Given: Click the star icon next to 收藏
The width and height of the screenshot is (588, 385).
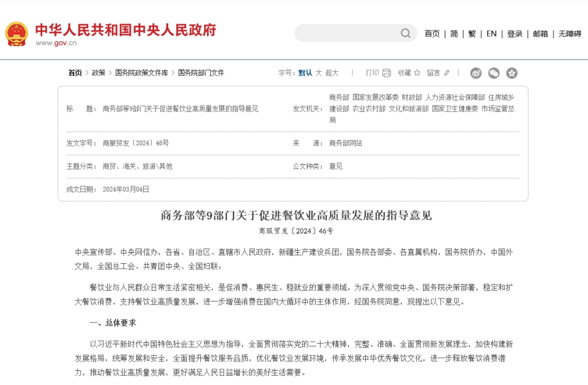Looking at the screenshot, I should point(417,73).
